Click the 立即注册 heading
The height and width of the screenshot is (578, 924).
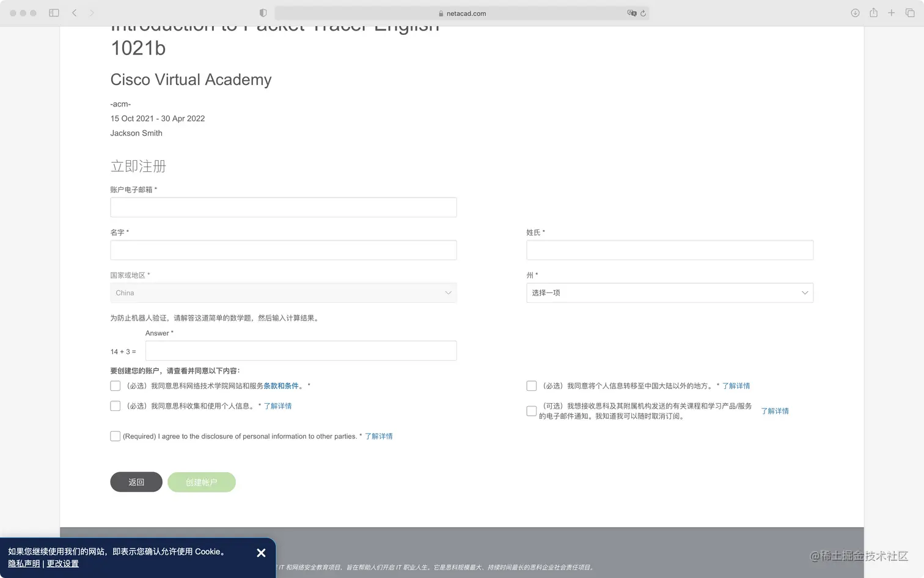[x=138, y=166]
